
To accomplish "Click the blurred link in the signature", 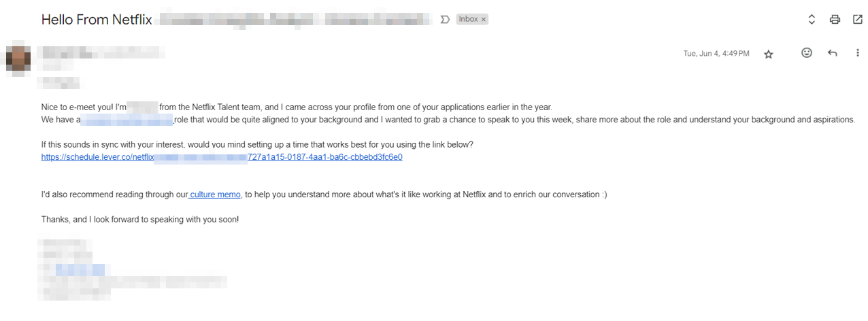I will (80, 269).
